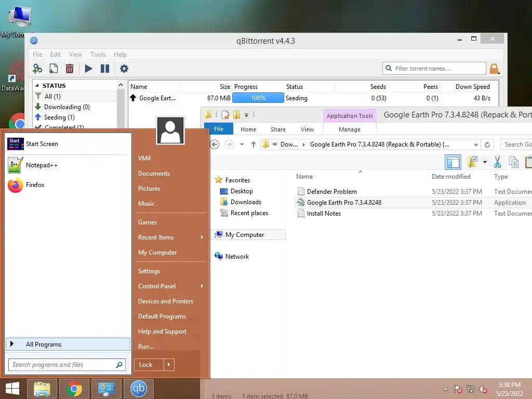
Task: Open the View menu in qBittorrent
Action: click(75, 54)
